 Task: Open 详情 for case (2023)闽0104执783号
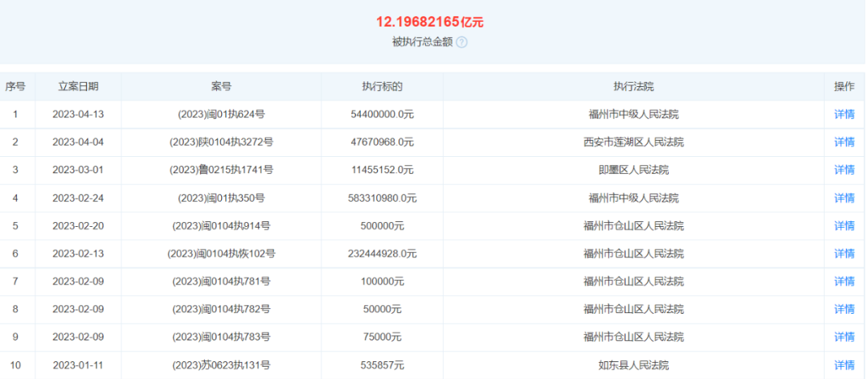point(844,337)
